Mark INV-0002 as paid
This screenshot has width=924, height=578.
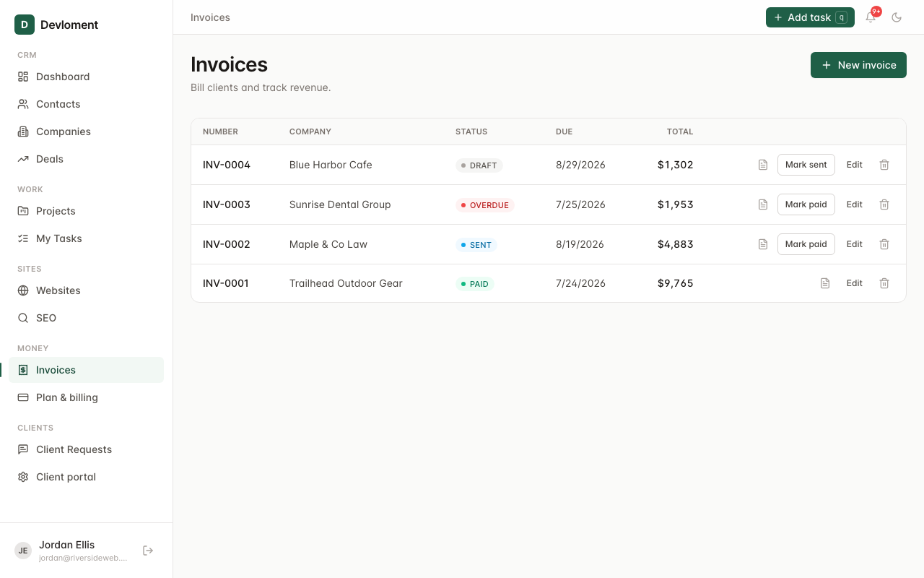(x=806, y=244)
